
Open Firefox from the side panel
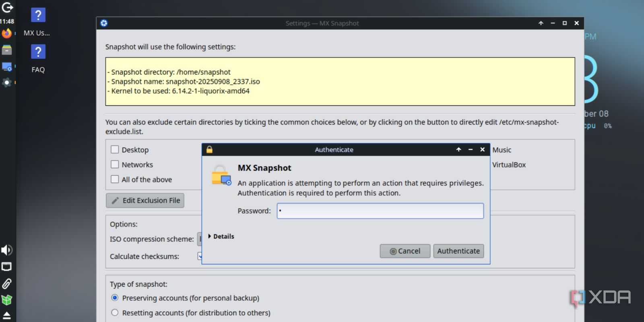pos(7,33)
